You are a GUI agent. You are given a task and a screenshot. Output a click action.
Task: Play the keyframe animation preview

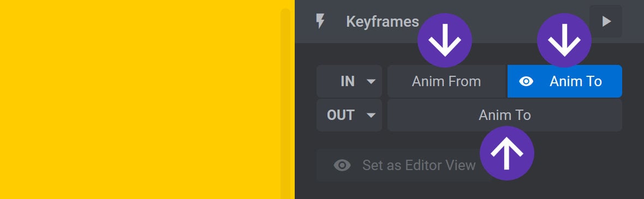click(x=605, y=21)
